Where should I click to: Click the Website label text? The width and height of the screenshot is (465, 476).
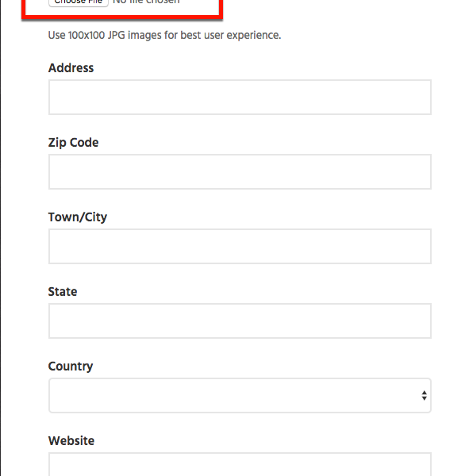71,440
